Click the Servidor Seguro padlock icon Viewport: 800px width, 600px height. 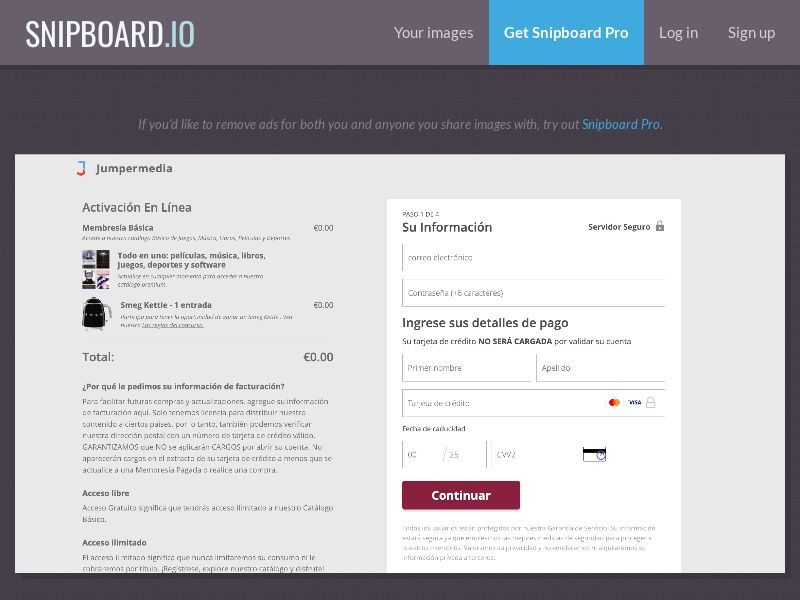coord(660,227)
